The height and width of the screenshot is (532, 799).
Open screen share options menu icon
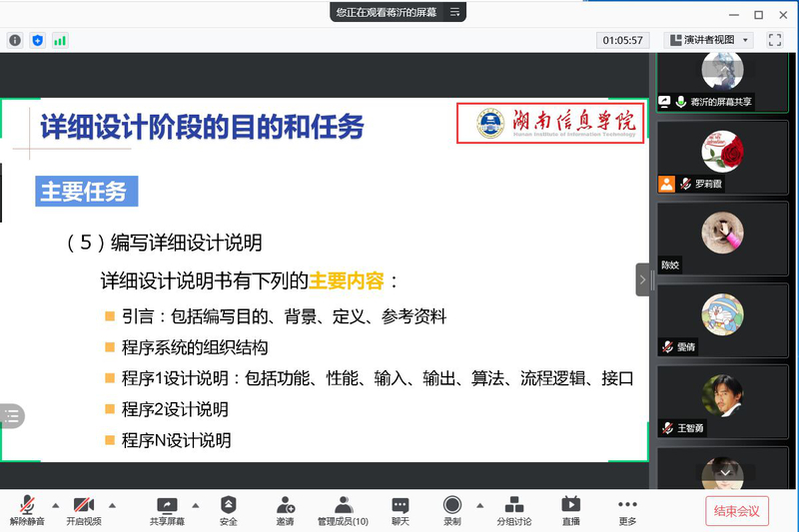click(454, 12)
